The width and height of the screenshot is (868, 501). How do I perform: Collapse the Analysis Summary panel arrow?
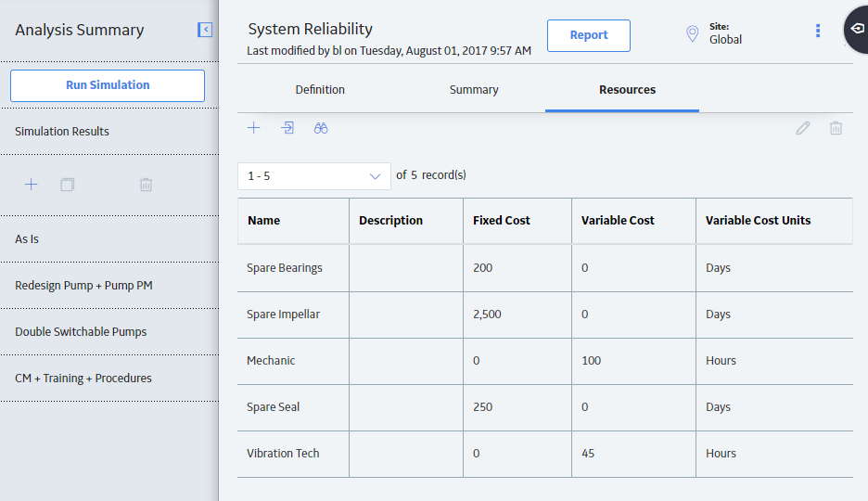pos(205,30)
